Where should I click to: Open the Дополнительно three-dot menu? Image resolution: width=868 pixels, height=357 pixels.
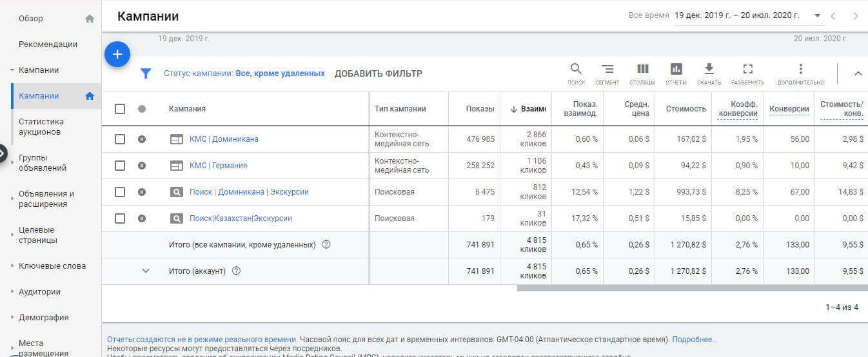800,70
